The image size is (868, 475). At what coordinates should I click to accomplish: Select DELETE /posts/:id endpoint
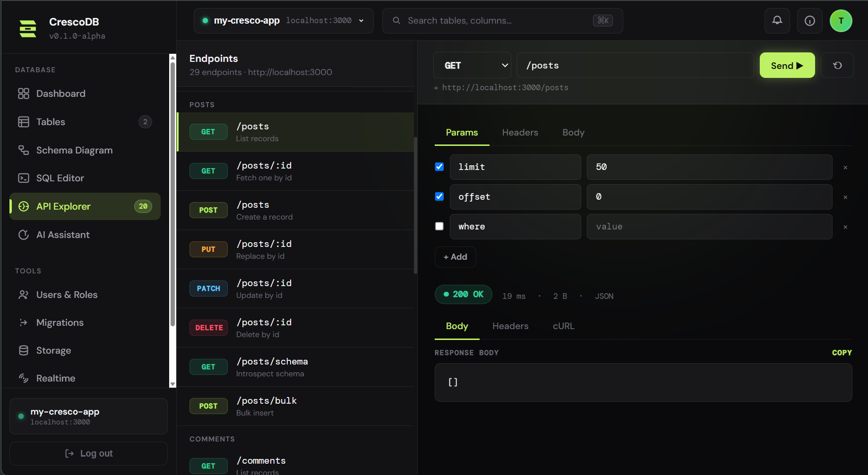pos(296,328)
